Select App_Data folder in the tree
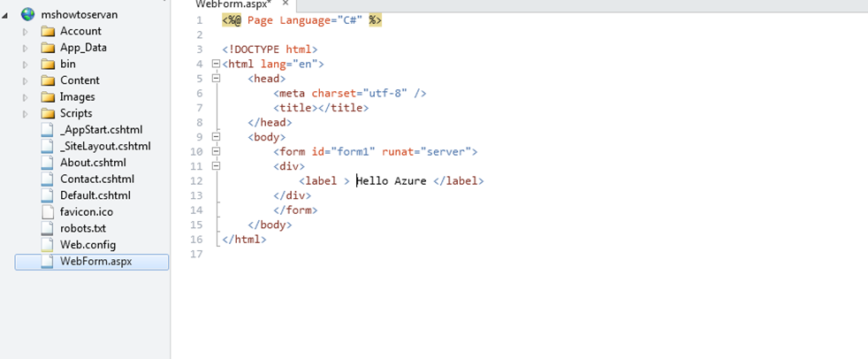 point(84,48)
